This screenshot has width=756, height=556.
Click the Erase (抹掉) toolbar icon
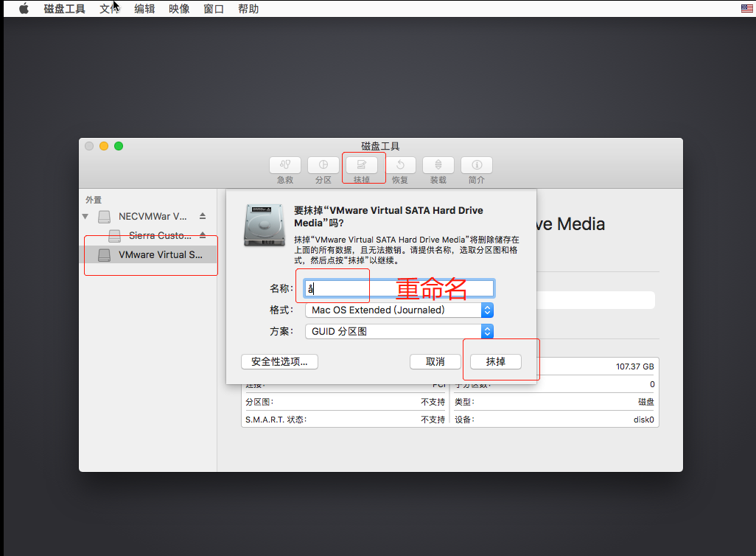tap(362, 165)
